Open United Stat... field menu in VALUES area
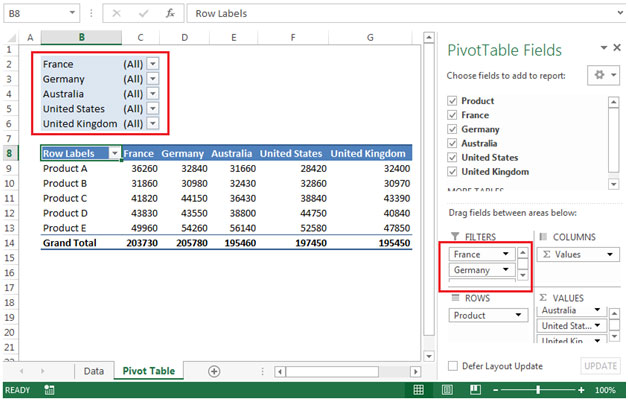628x401 pixels. (597, 325)
